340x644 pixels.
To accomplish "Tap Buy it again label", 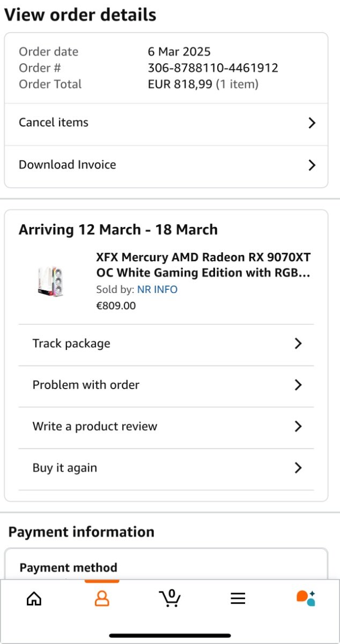I will pyautogui.click(x=65, y=468).
